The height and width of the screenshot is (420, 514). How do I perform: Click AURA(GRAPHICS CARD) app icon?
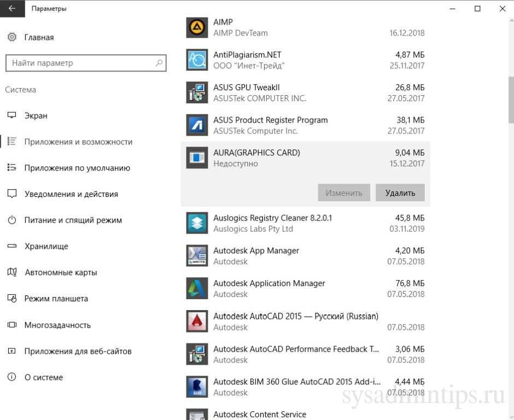[197, 157]
